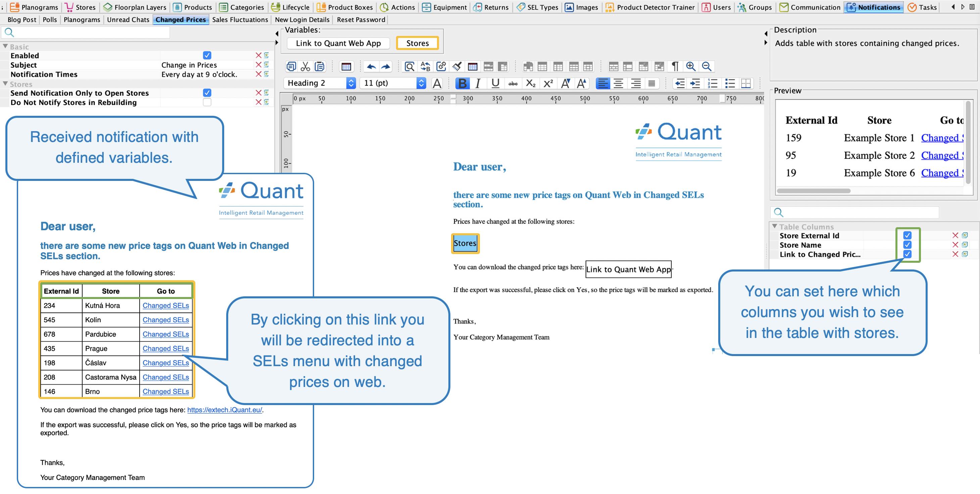The width and height of the screenshot is (980, 494).
Task: Insert a numbered list
Action: [x=713, y=83]
